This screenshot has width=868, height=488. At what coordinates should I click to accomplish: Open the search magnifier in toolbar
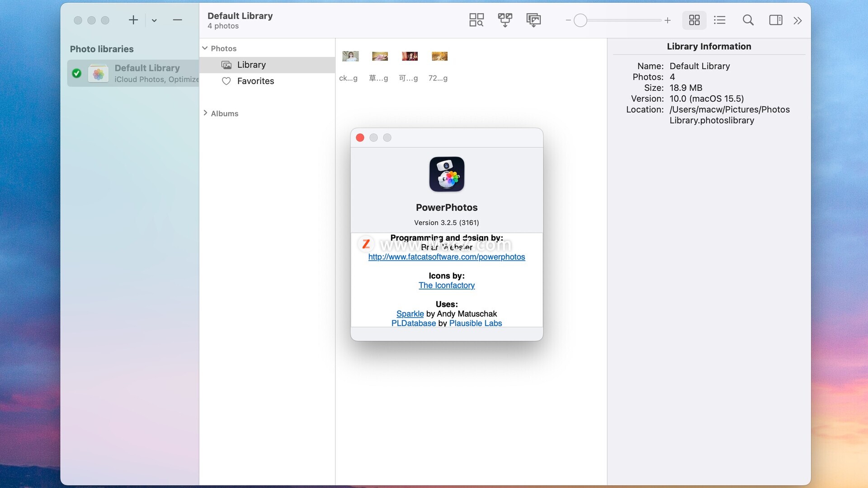tap(748, 20)
